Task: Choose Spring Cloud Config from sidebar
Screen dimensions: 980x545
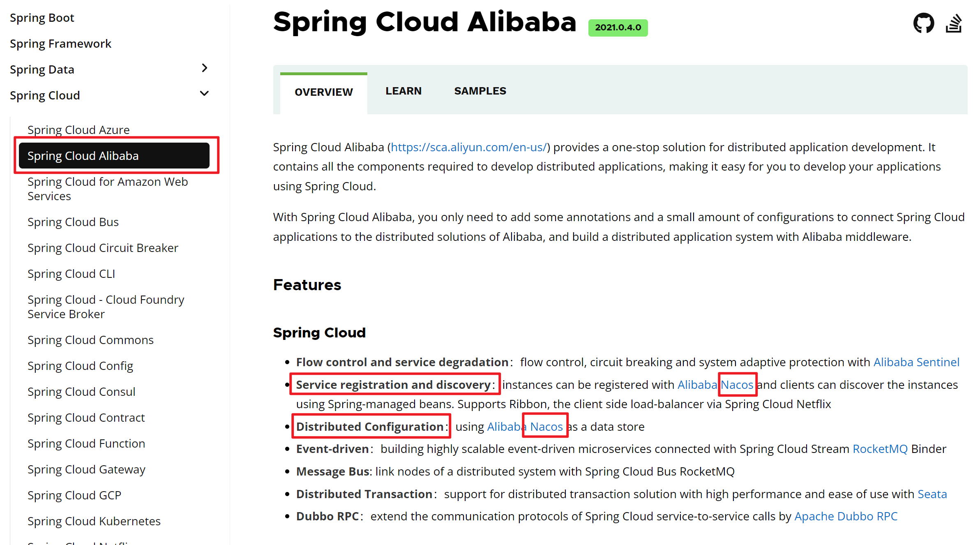Action: 80,366
